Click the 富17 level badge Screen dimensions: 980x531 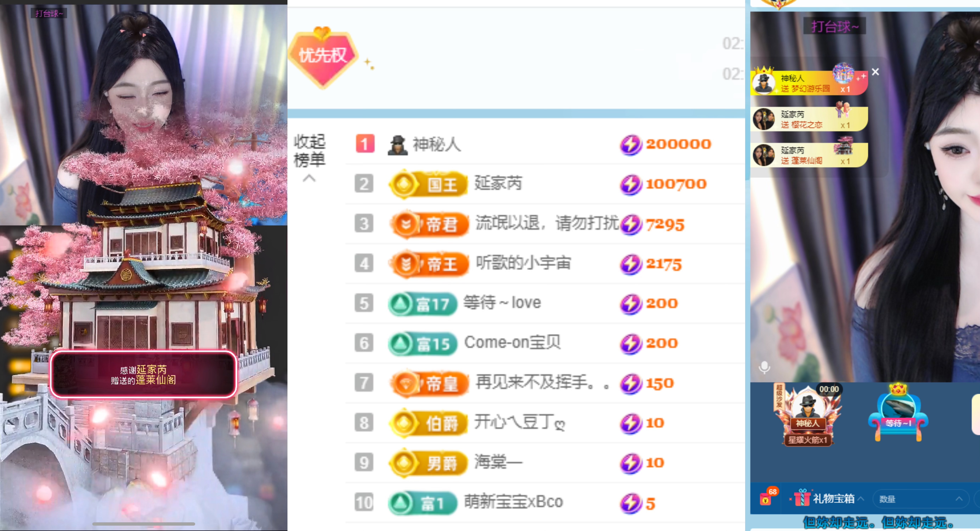coord(423,304)
